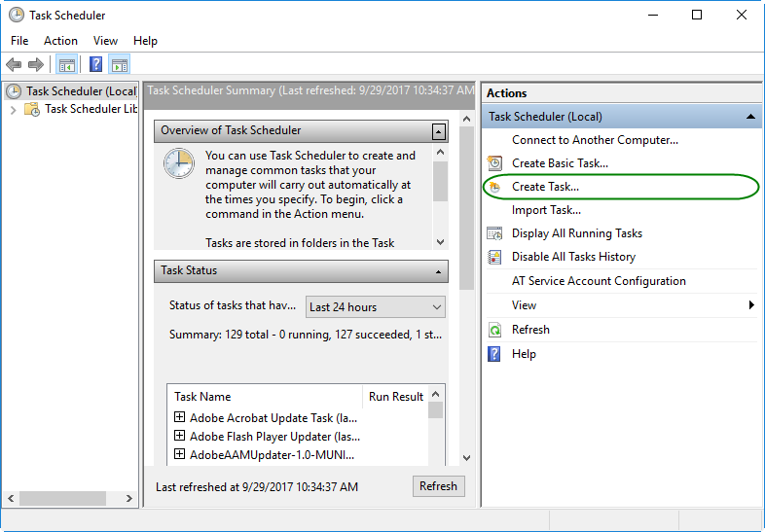Click the Help action in Actions pane

(x=524, y=354)
